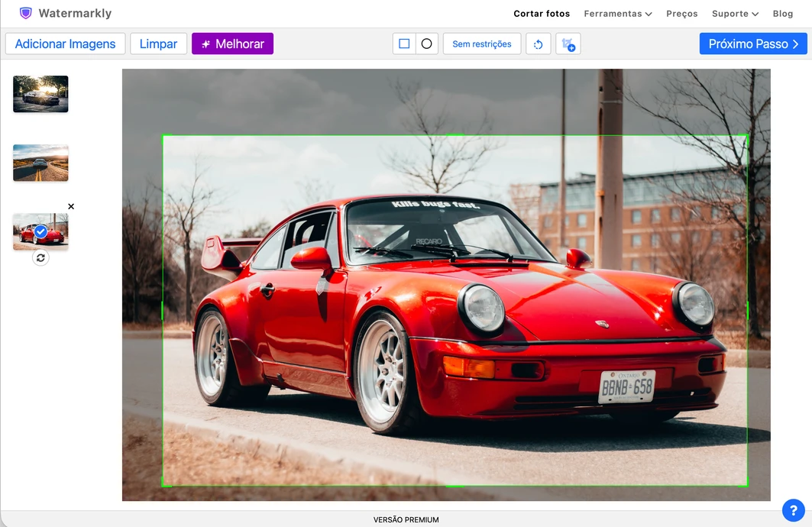Open the Sem restrições aspect ratio dropdown

pos(481,44)
